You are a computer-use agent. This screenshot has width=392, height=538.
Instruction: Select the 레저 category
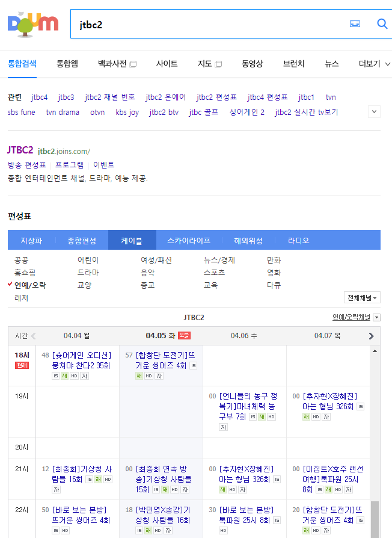click(x=21, y=298)
